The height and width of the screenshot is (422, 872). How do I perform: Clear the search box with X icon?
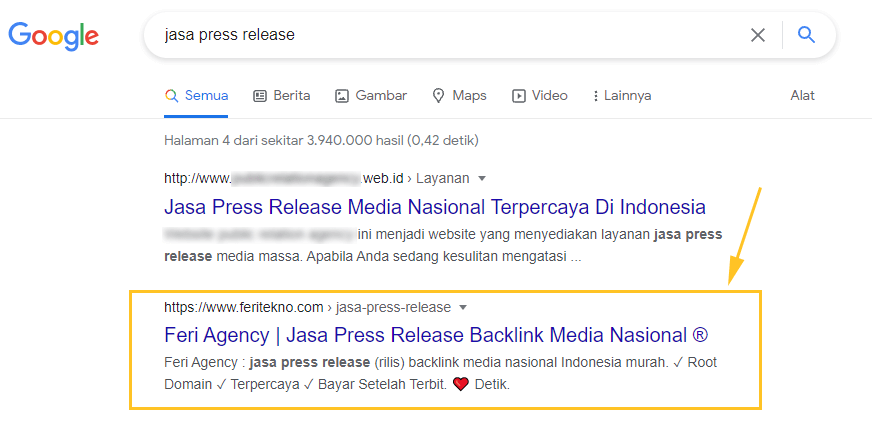tap(757, 36)
